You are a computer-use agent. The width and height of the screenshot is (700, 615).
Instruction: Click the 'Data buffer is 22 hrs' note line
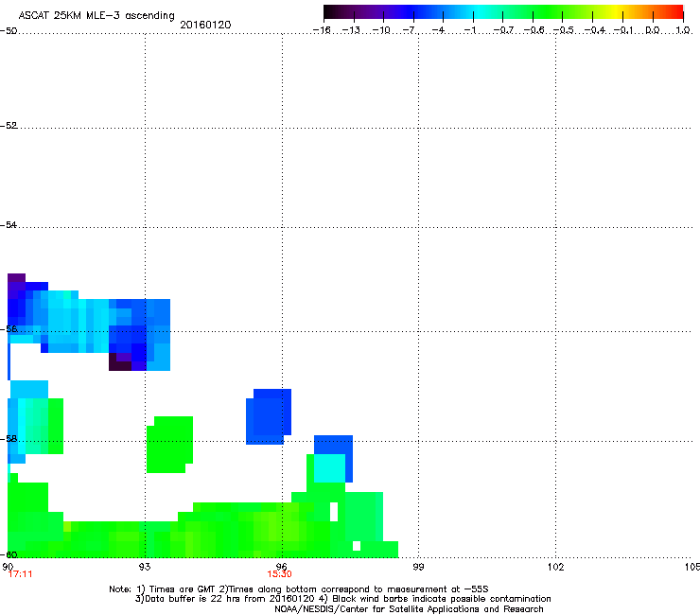click(x=342, y=599)
